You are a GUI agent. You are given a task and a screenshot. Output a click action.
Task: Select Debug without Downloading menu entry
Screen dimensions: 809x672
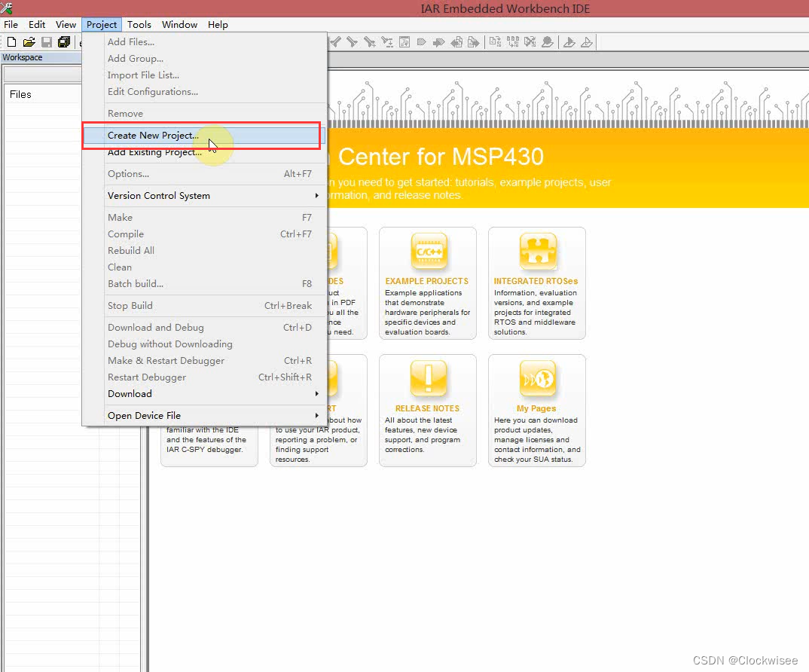pyautogui.click(x=205, y=344)
